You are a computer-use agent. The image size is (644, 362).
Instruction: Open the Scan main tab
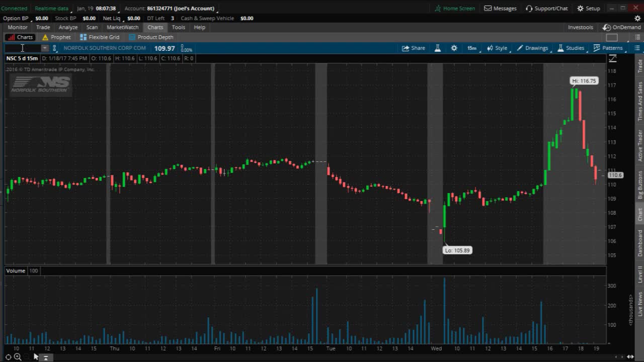point(92,27)
